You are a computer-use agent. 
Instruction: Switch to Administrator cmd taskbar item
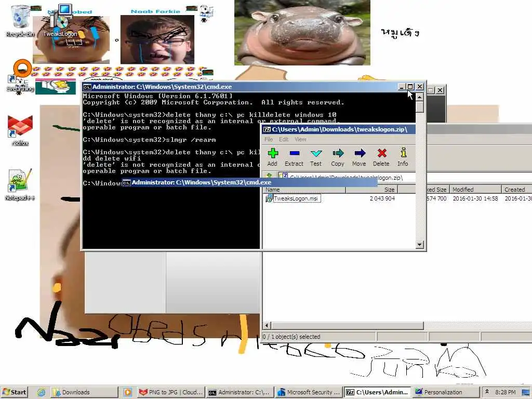(x=240, y=392)
